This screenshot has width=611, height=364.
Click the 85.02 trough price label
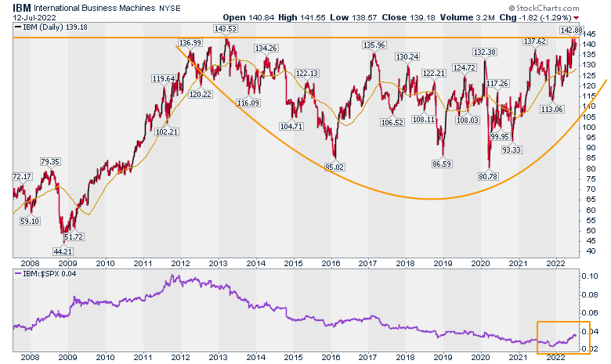pos(334,167)
